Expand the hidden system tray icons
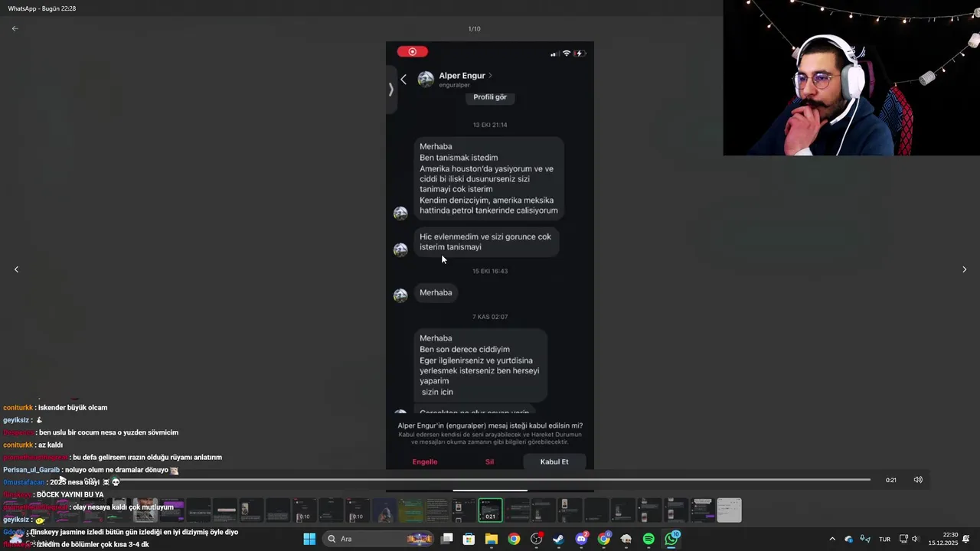Screen dimensions: 980x551 [x=832, y=539]
